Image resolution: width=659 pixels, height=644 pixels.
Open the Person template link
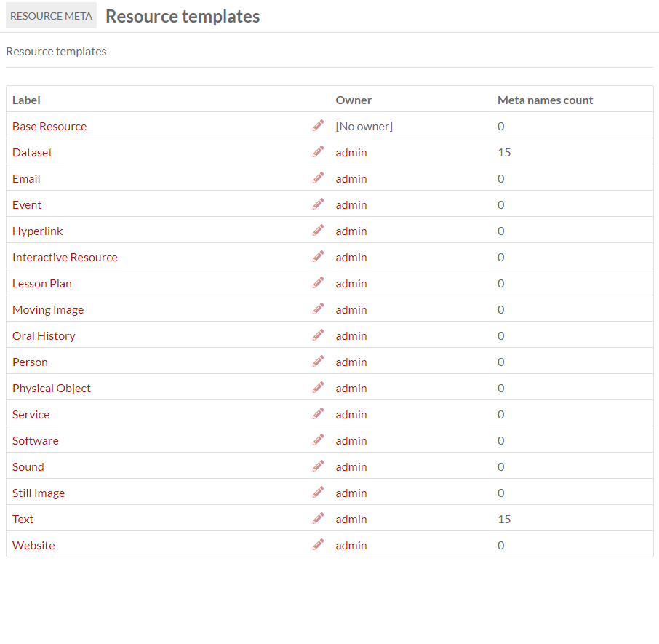pyautogui.click(x=30, y=362)
